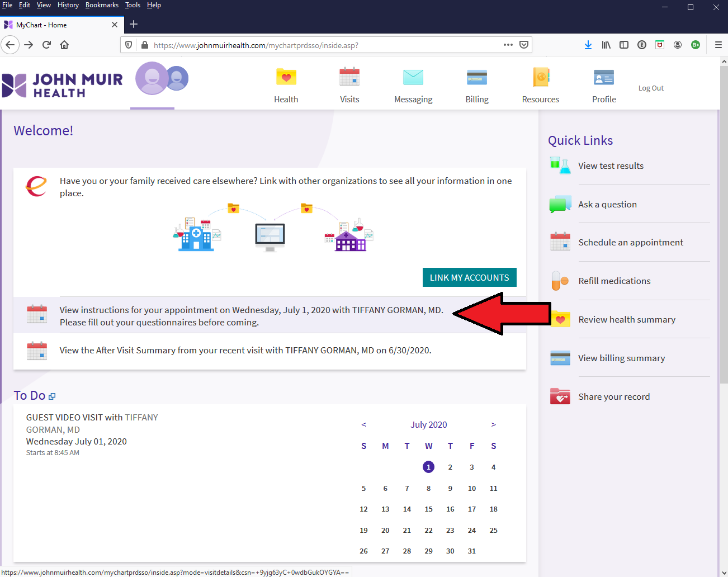The image size is (728, 577).
Task: Open the Edit menu
Action: coord(25,5)
